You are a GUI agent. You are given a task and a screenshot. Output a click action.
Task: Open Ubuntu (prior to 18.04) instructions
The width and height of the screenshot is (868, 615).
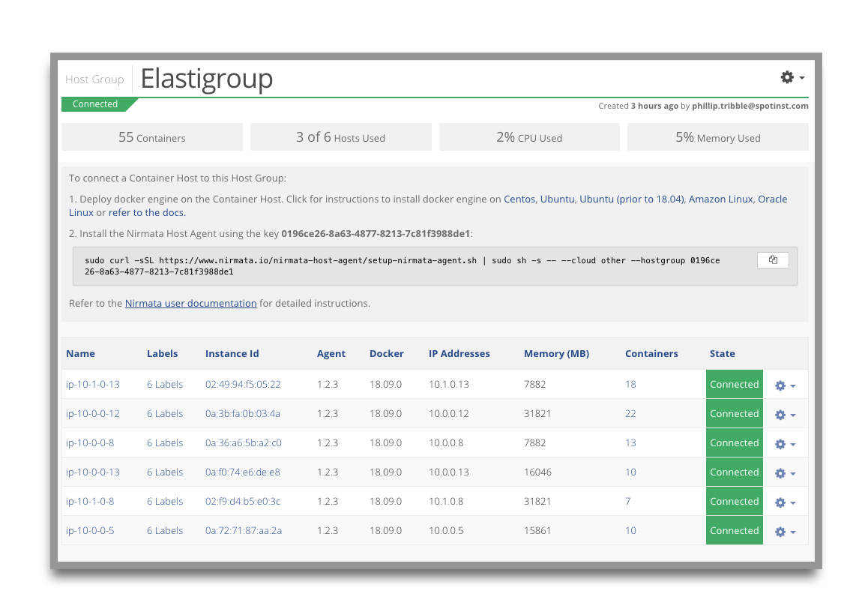pyautogui.click(x=632, y=199)
